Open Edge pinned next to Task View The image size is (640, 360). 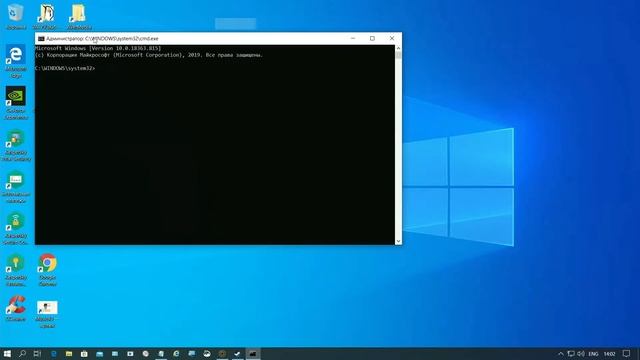click(53, 353)
